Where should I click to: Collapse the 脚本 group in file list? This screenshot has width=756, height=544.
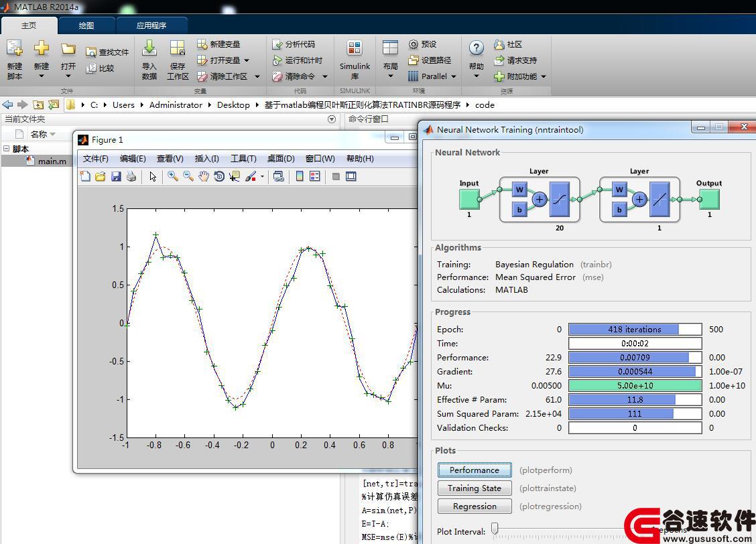coord(6,149)
